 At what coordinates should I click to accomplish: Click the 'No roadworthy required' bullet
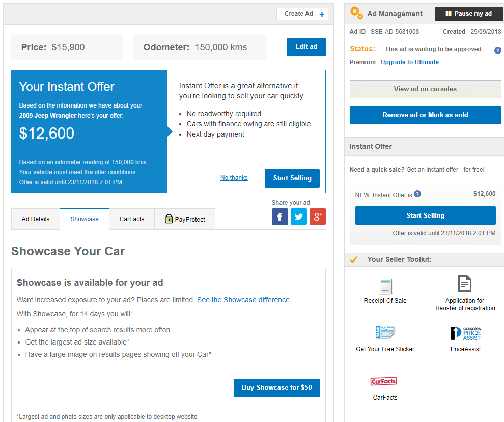[223, 114]
